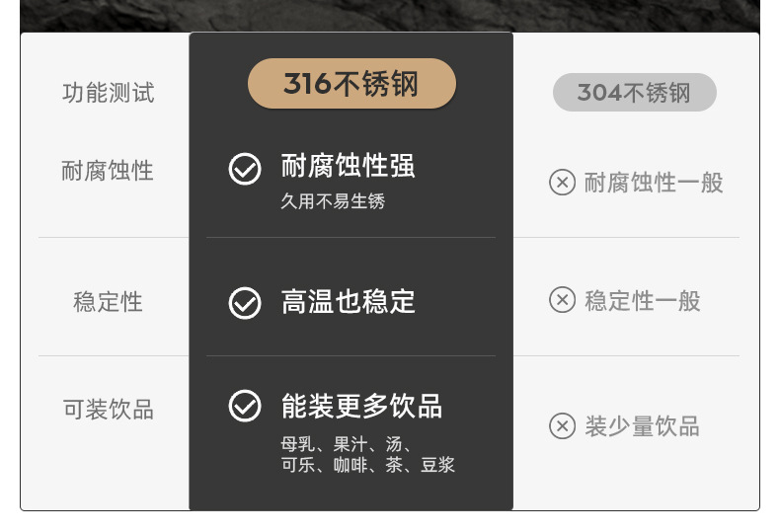Viewport: 780px width, 532px height.
Task: Click the 功能测试 header label
Action: click(109, 94)
